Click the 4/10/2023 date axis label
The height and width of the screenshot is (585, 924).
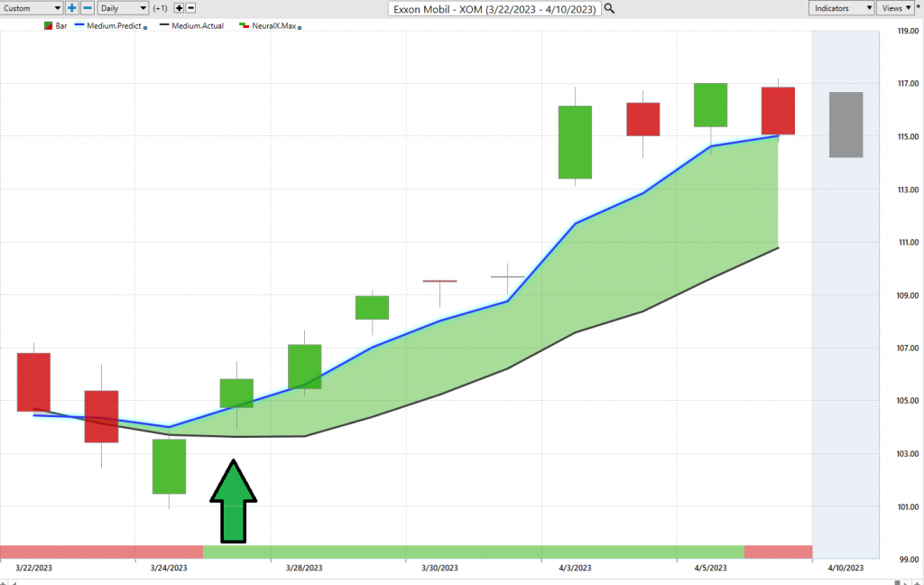click(845, 568)
